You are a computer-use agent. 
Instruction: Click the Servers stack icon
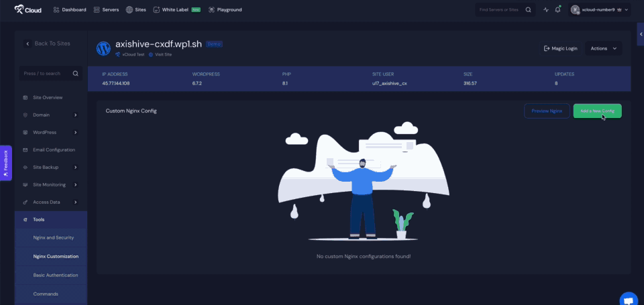click(97, 9)
